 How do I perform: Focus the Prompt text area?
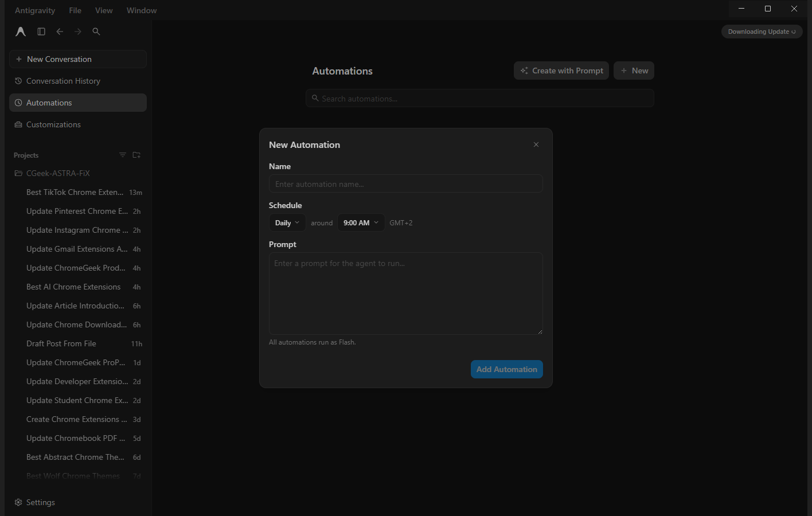coord(406,294)
